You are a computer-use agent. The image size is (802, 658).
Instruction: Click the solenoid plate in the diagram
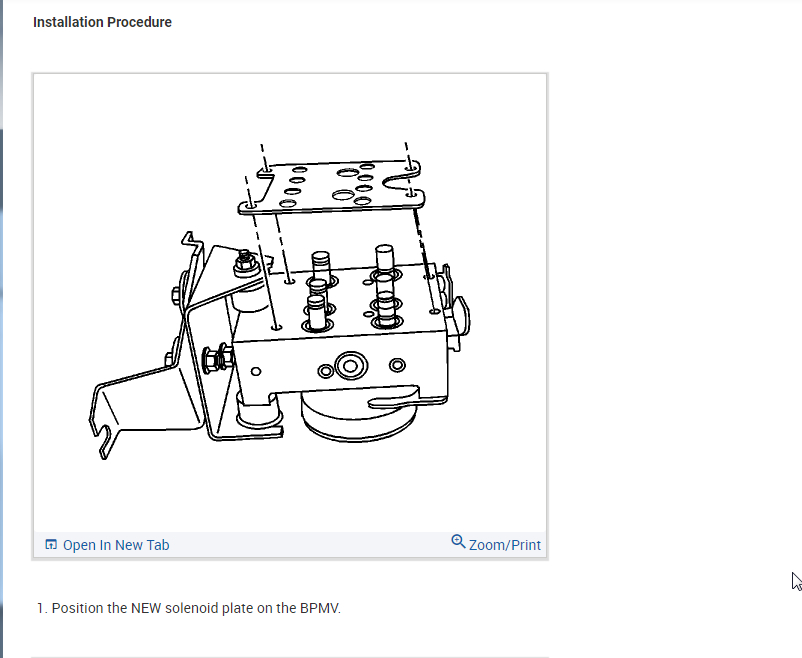(331, 186)
